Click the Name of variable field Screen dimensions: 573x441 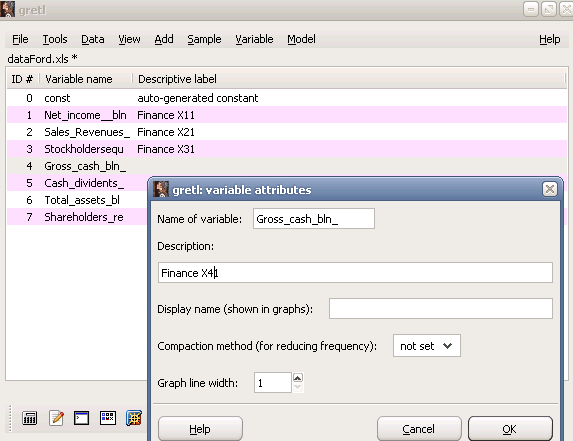314,219
